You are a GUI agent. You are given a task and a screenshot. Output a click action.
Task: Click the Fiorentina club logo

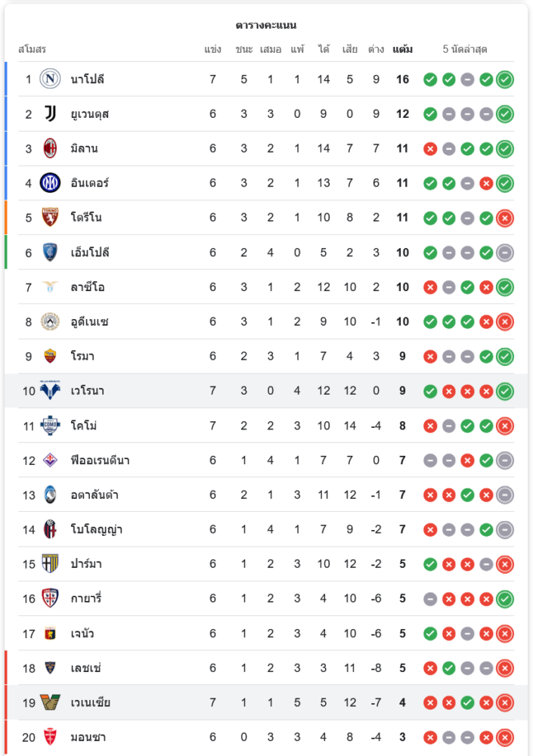(50, 460)
